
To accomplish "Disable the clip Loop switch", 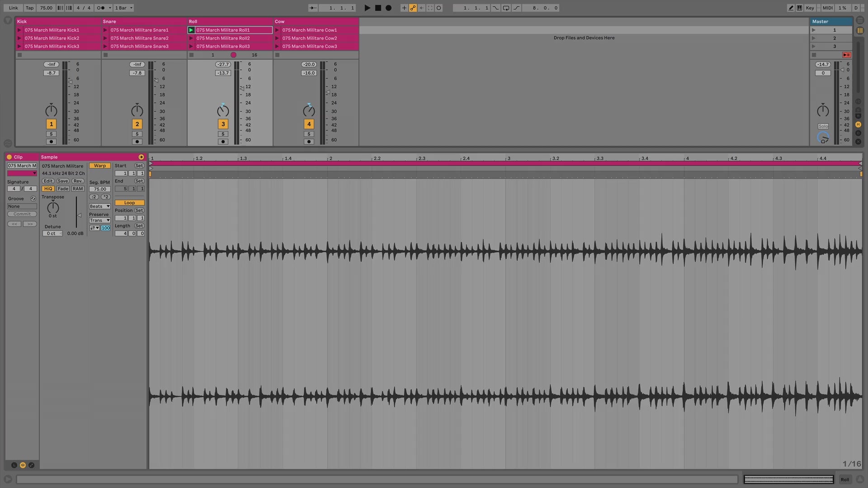I will coord(129,202).
